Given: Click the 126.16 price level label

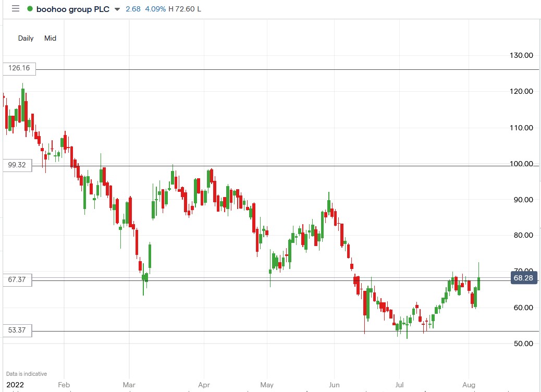Looking at the screenshot, I should (x=19, y=68).
